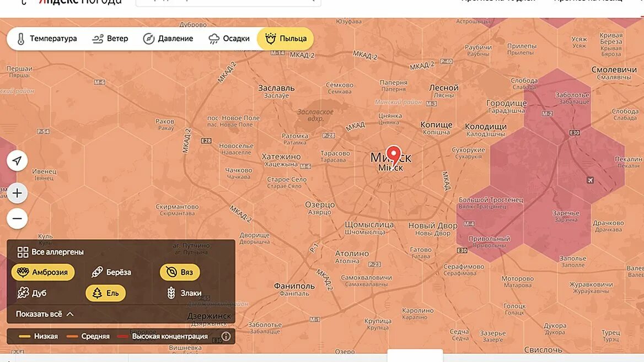Click the Свислочь label
The width and height of the screenshot is (644, 362).
click(543, 350)
